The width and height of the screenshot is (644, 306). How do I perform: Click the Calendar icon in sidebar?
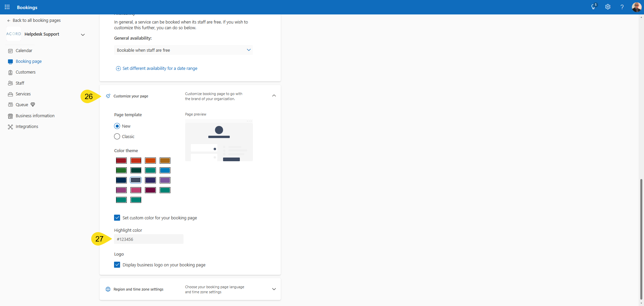coord(10,51)
